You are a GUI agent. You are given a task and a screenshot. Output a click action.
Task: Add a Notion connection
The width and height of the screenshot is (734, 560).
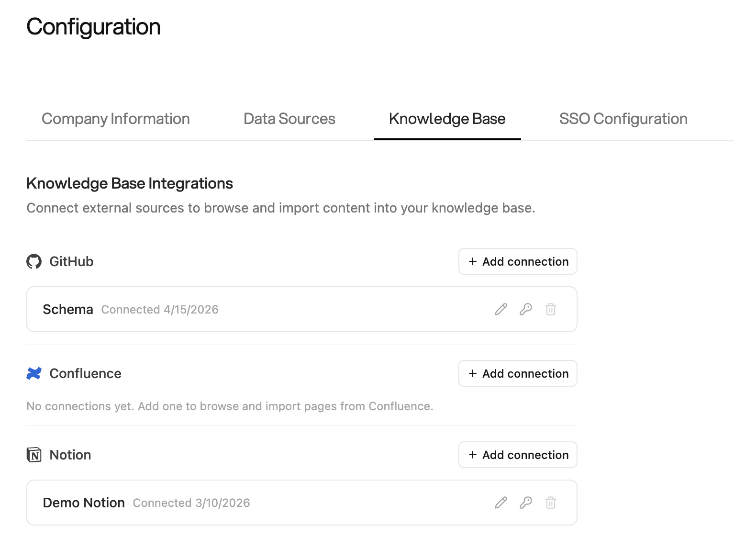517,455
